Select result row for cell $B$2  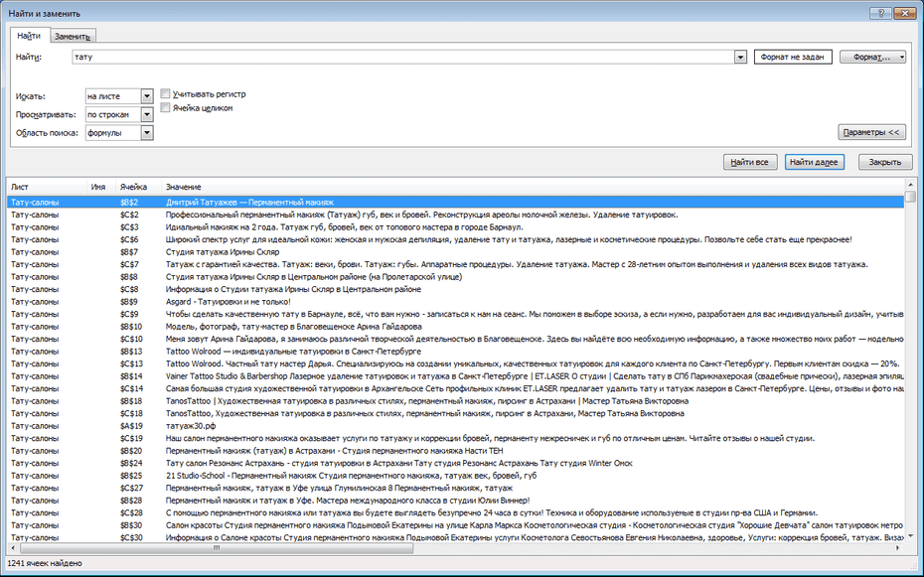point(455,202)
